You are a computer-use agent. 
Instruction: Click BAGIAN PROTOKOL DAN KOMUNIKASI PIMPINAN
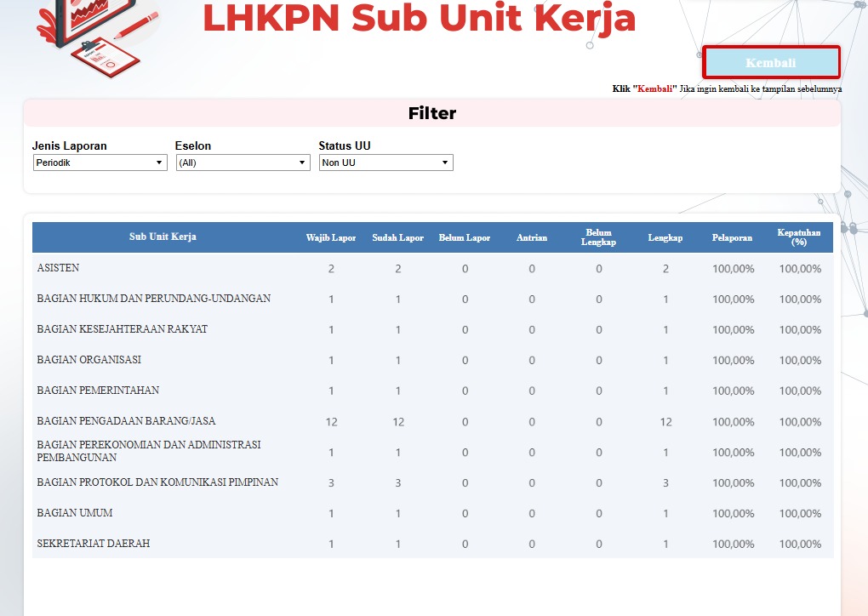point(157,482)
